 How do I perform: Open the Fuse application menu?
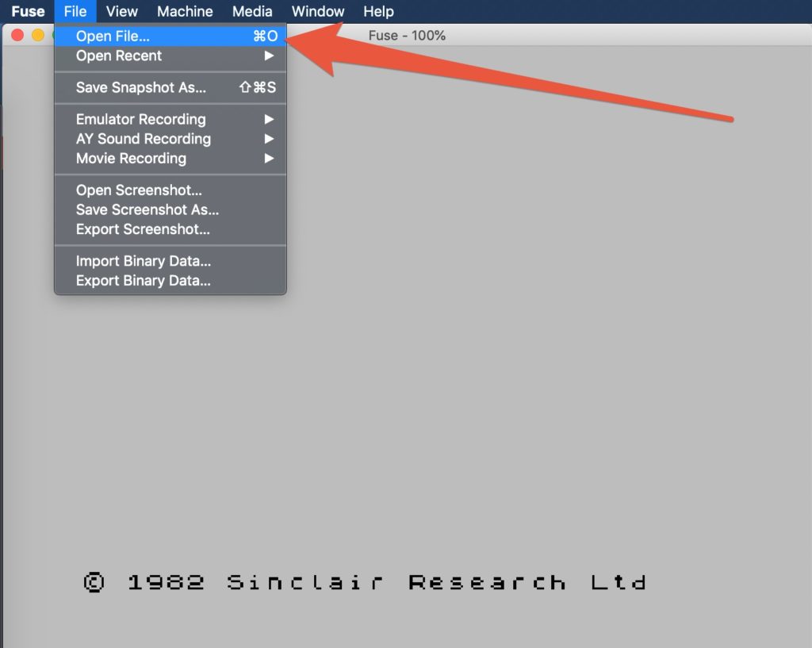click(x=28, y=11)
